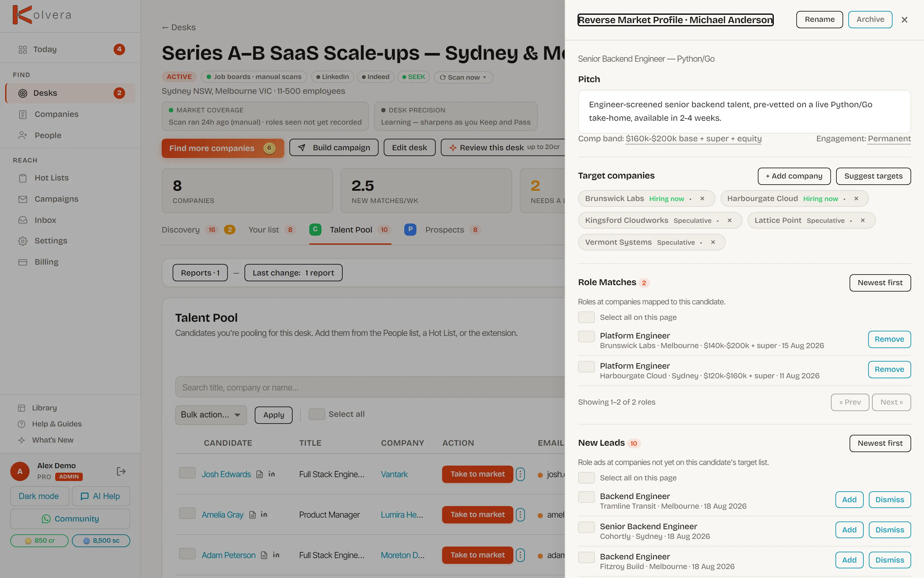Remove Harbourgate Cloud target company chip
The width and height of the screenshot is (924, 578).
click(x=856, y=198)
